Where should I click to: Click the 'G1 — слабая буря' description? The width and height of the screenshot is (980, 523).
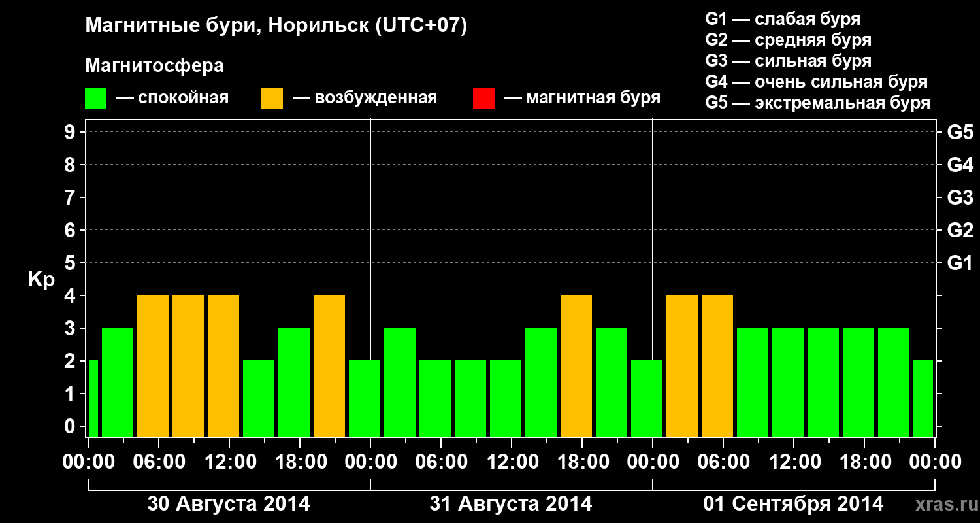783,19
